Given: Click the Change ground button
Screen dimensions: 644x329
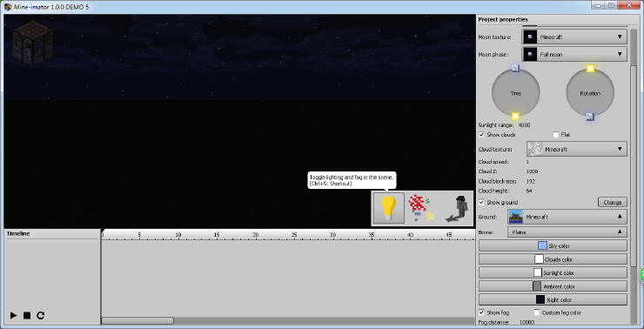Looking at the screenshot, I should (x=613, y=202).
